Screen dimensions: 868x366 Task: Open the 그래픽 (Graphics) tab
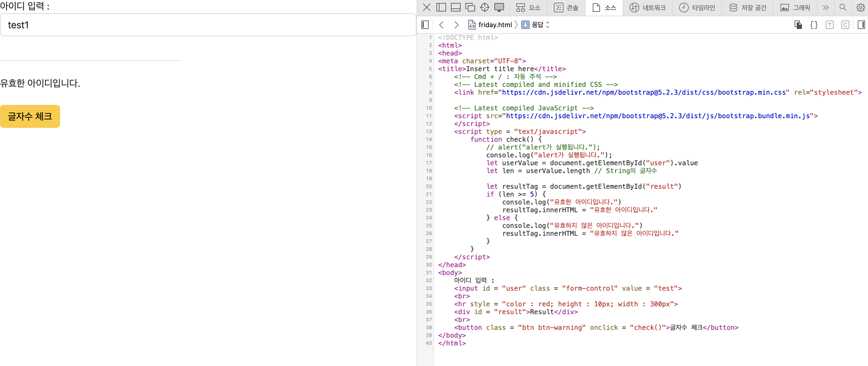[x=795, y=8]
